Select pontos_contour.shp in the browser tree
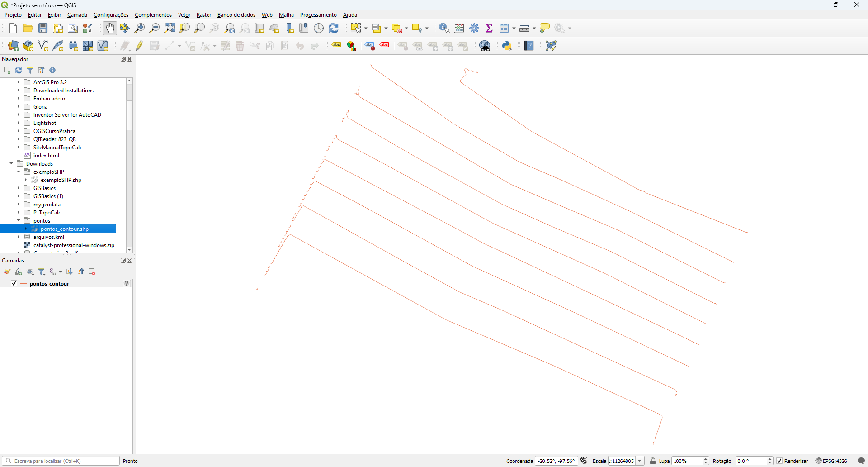Viewport: 868px width, 467px height. [x=65, y=229]
